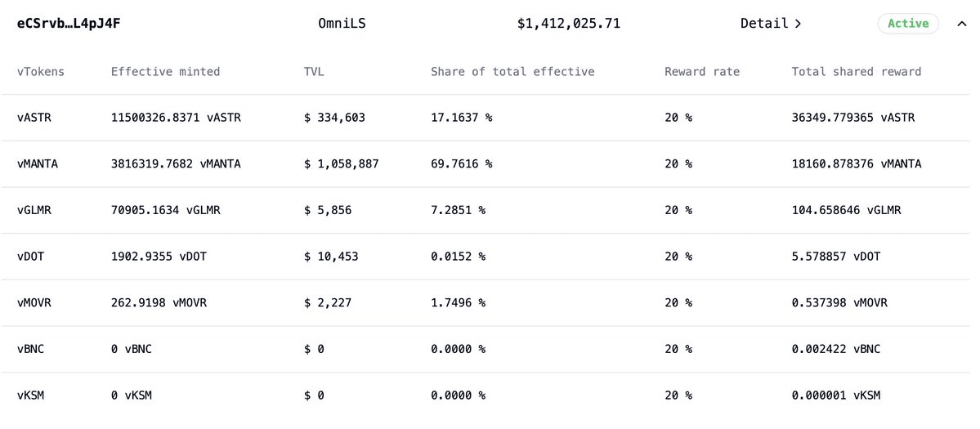Click the Reward rate column header
Viewport: 980px width, 429px height.
pyautogui.click(x=701, y=72)
